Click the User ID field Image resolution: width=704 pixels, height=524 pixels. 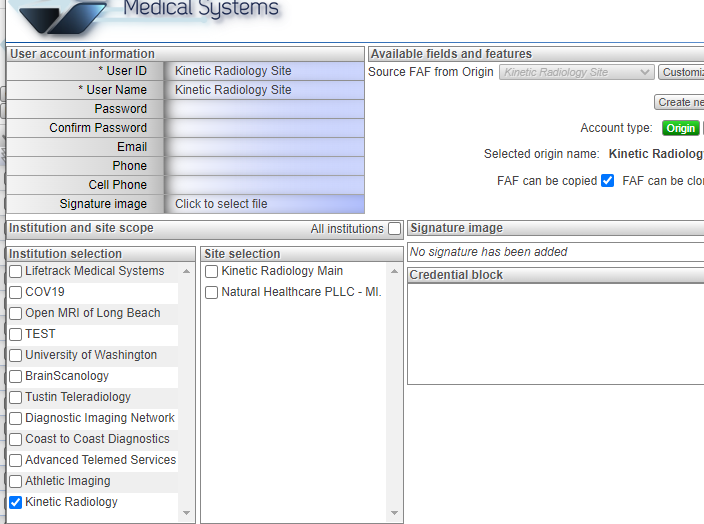[x=264, y=71]
